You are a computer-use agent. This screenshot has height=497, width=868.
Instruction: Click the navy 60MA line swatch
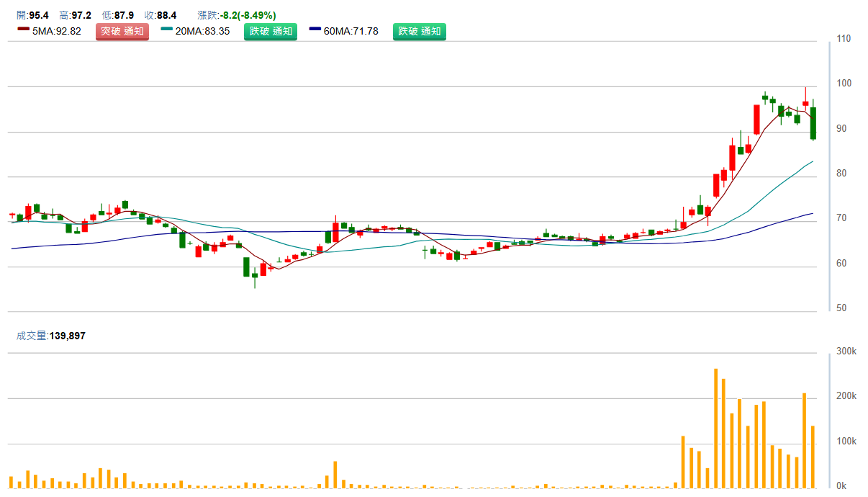pyautogui.click(x=315, y=30)
